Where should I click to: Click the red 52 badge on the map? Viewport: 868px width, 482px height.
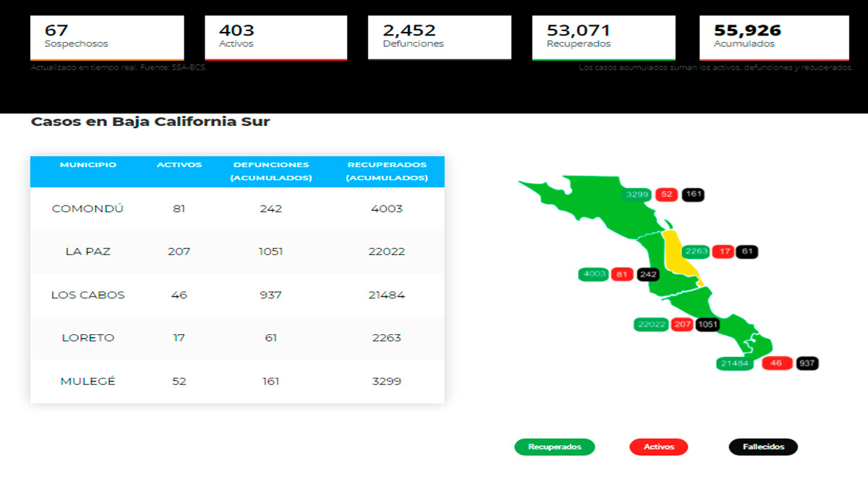click(666, 194)
